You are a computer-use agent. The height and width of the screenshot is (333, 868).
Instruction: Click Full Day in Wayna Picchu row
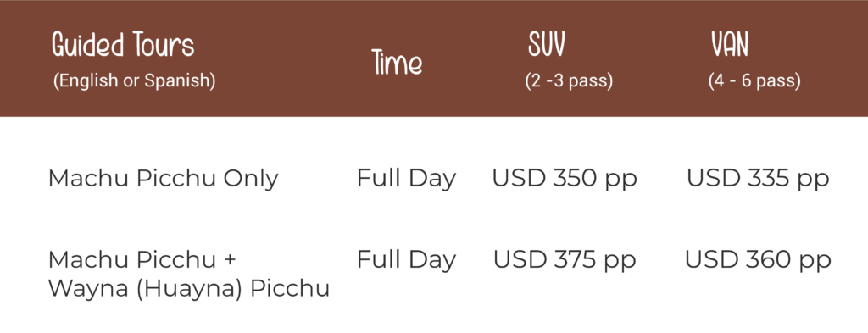tap(406, 259)
